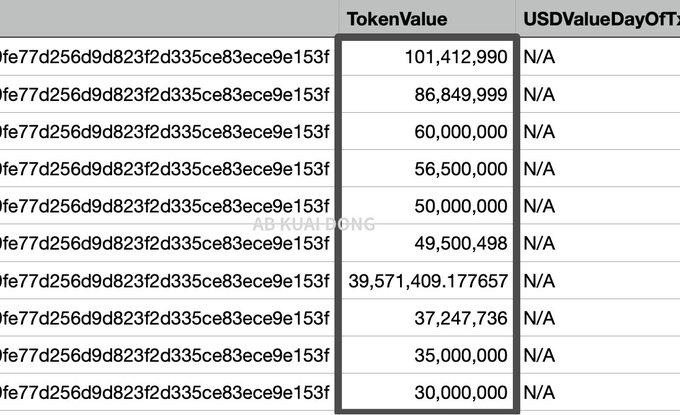The image size is (680, 415).
Task: Select the cell containing 101,412,990
Action: pos(428,57)
